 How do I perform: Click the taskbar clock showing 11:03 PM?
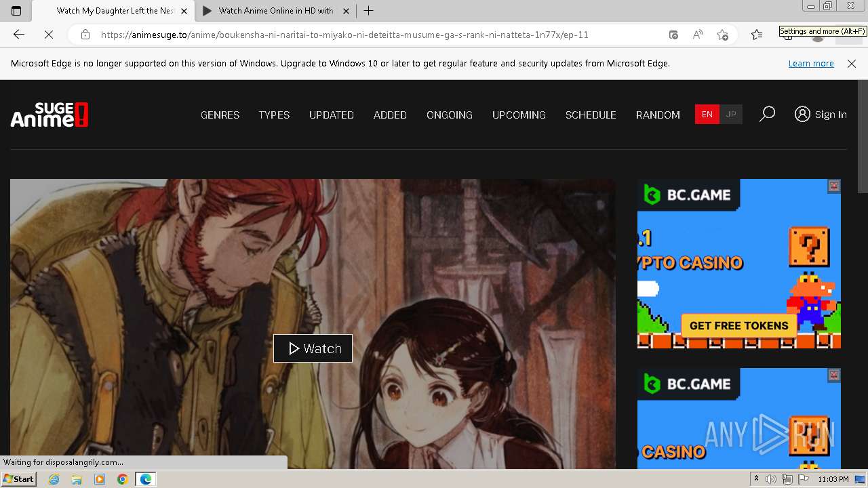tap(833, 479)
